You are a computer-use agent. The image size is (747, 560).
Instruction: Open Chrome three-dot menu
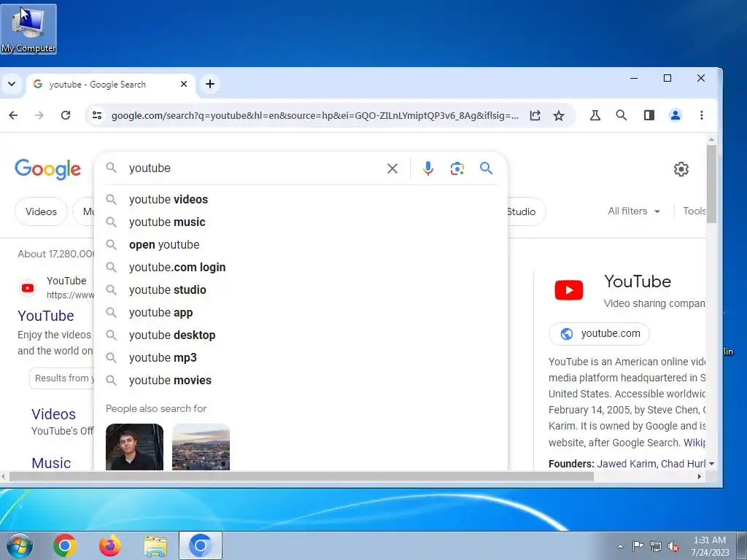pyautogui.click(x=701, y=115)
